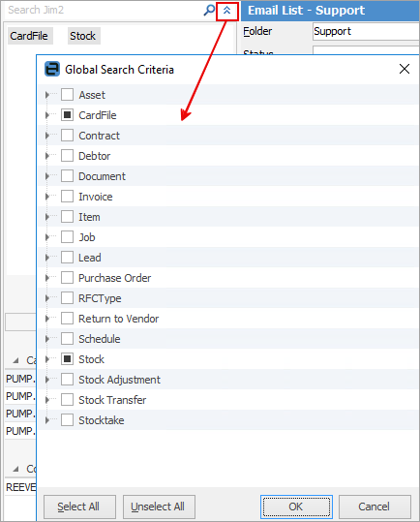Tick the Debtor checkbox

67,156
